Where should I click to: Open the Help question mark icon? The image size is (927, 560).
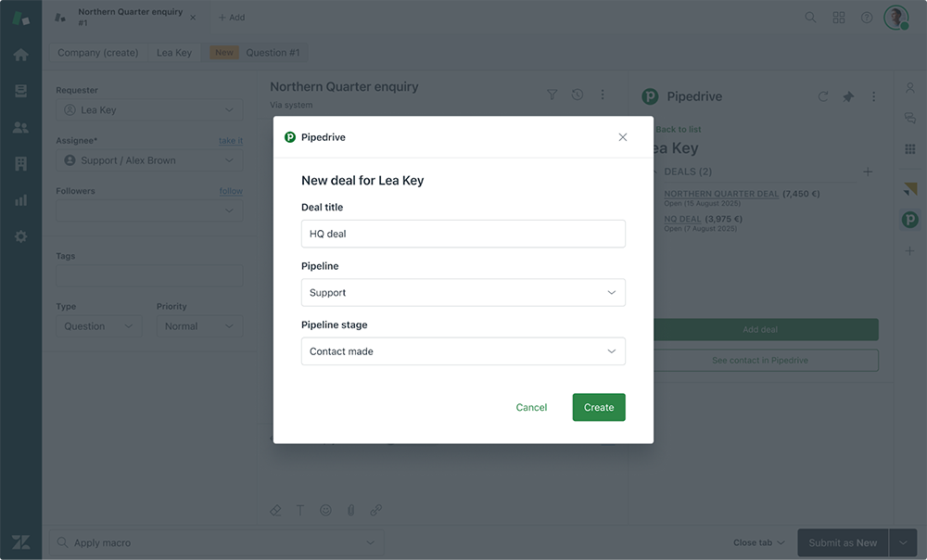pyautogui.click(x=867, y=18)
